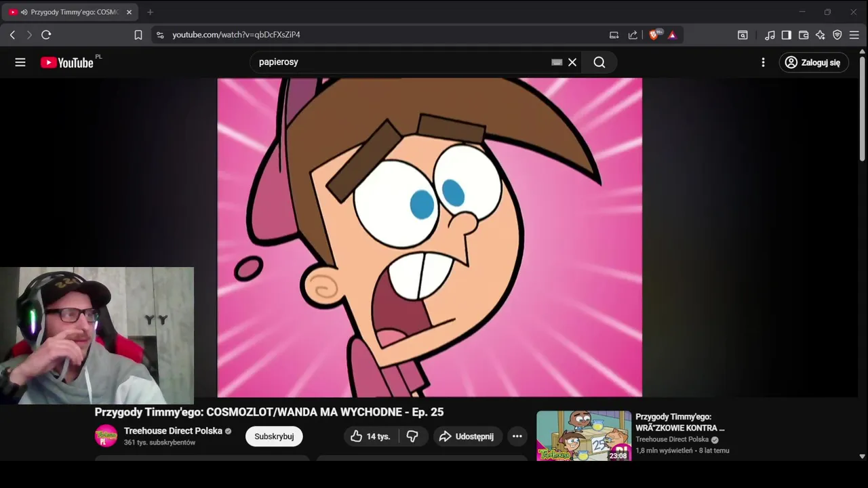Click the scrollbar down arrow
The image size is (868, 488).
coord(863,456)
